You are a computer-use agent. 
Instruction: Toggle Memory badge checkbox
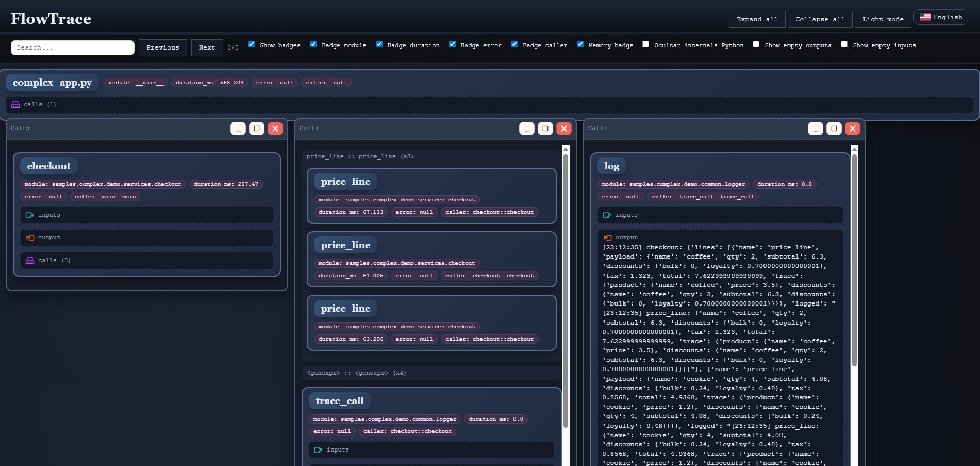[x=580, y=44]
